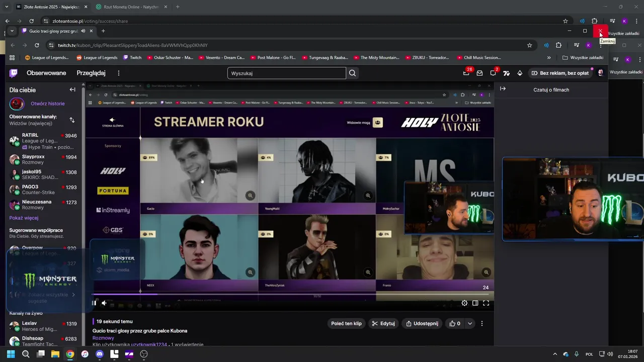Open tab search dropdown in front window
Viewport: 644px width, 362px height.
[x=12, y=31]
